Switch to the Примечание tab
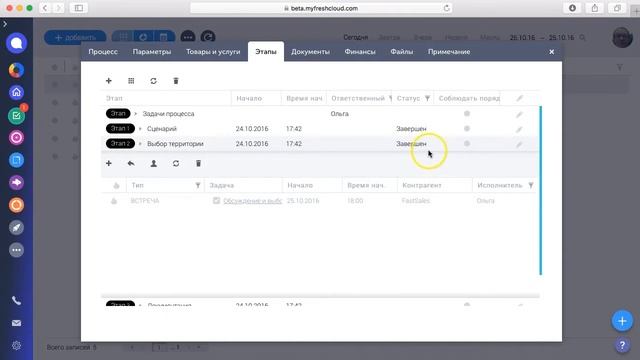640x360 pixels. pyautogui.click(x=449, y=52)
